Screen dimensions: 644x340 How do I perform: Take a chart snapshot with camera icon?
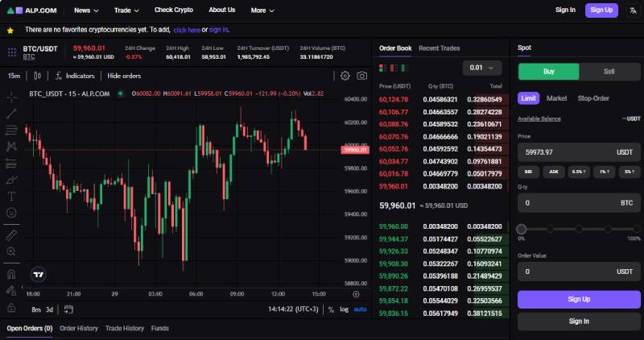pyautogui.click(x=361, y=76)
